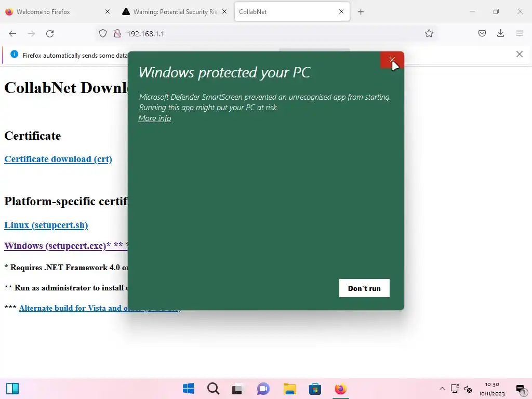
Task: Select the CollabNet tab
Action: click(292, 11)
